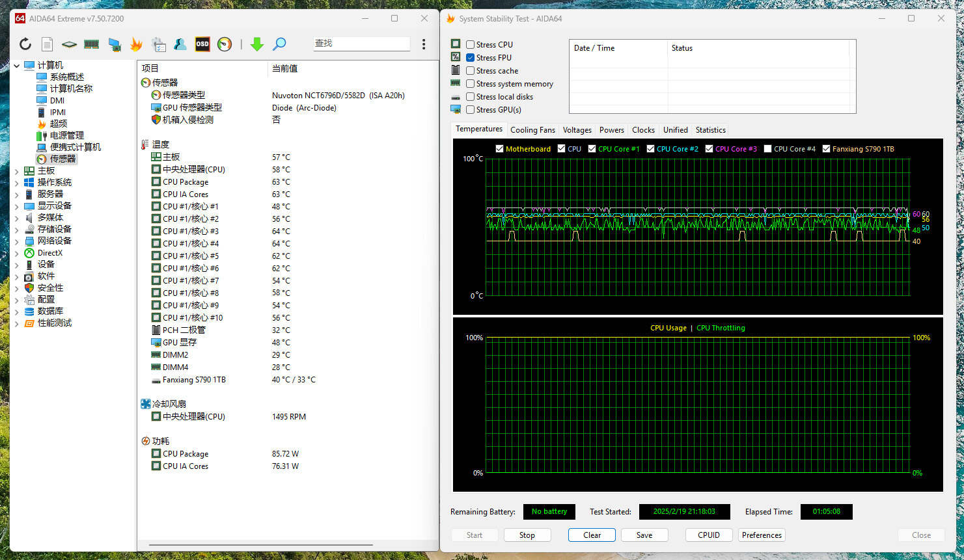Image resolution: width=964 pixels, height=560 pixels.
Task: Enable the Stress CPU checkbox
Action: click(470, 45)
